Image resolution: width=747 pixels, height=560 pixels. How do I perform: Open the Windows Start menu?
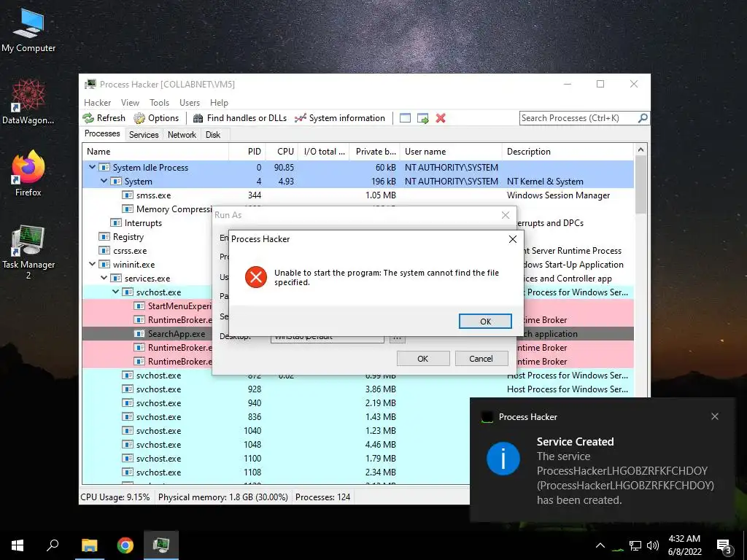pyautogui.click(x=18, y=545)
